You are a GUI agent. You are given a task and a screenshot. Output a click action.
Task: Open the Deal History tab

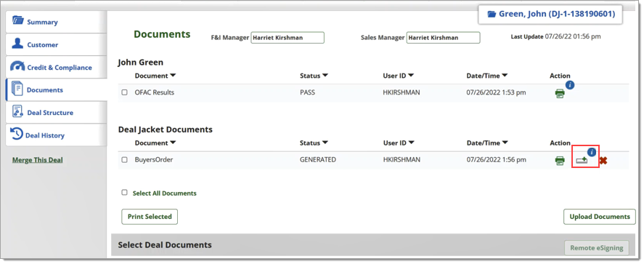(x=56, y=135)
